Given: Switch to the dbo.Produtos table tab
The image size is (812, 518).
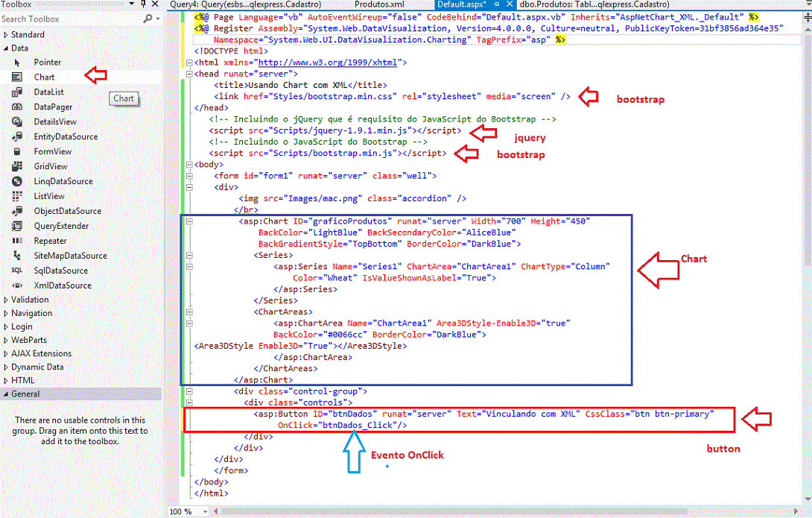Looking at the screenshot, I should [x=594, y=4].
